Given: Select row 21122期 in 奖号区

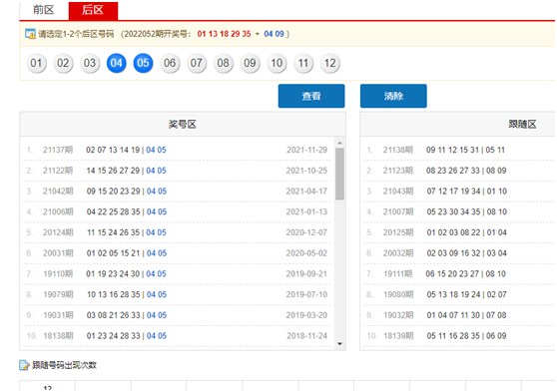Looking at the screenshot, I should pos(177,171).
